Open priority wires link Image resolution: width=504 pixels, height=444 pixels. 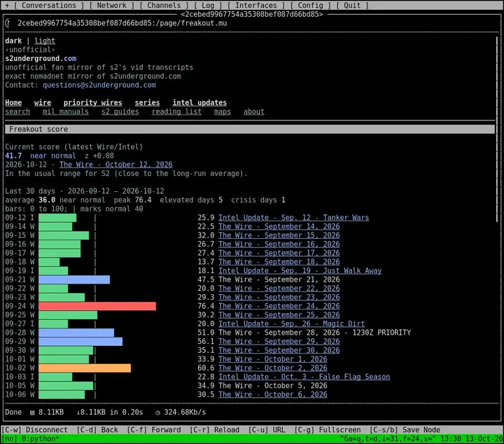[x=92, y=102]
